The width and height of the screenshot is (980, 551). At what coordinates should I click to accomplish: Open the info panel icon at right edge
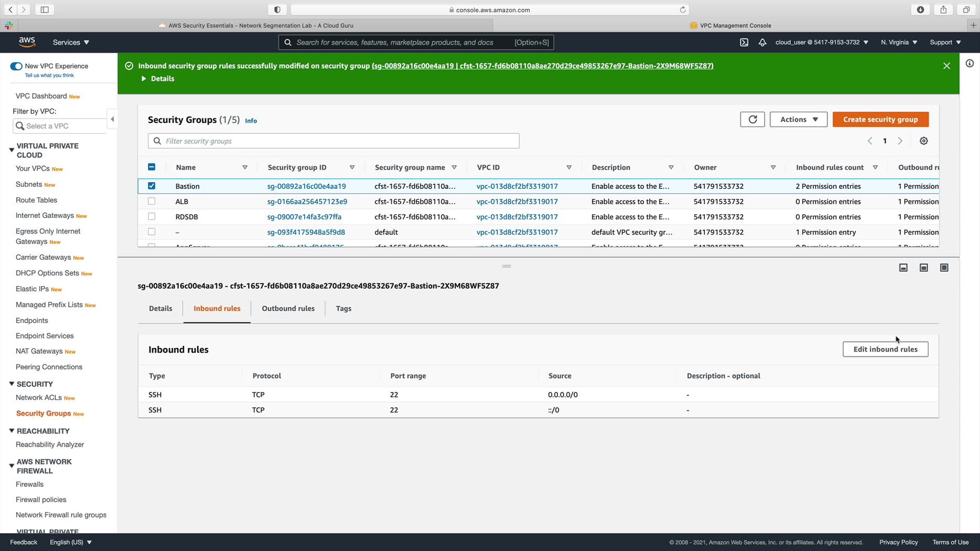click(969, 63)
